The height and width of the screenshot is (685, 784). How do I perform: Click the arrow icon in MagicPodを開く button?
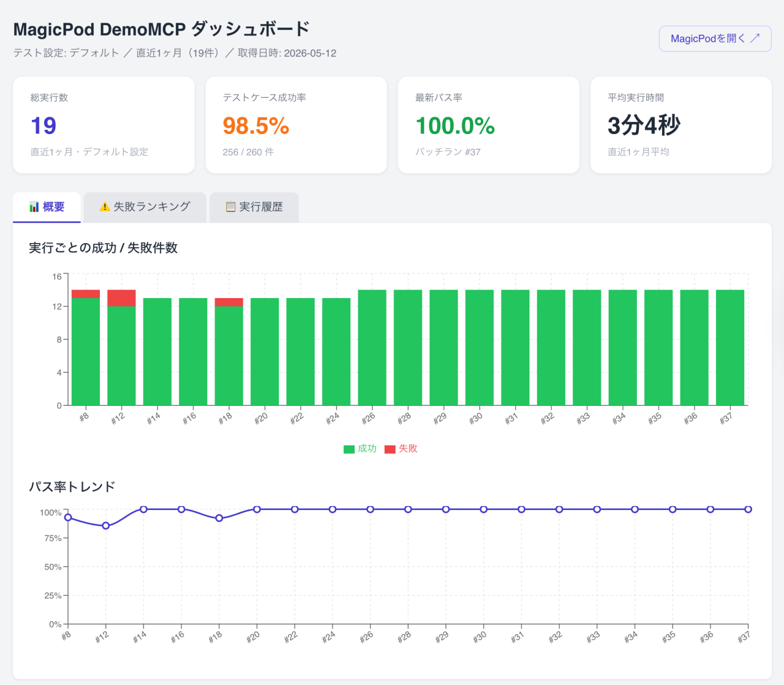point(755,38)
